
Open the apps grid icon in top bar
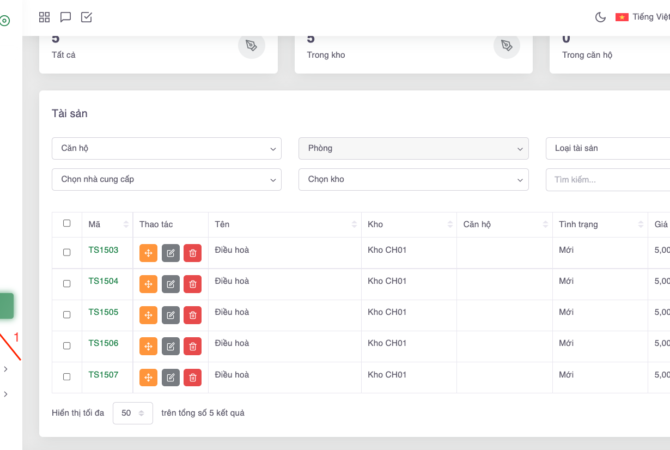click(x=44, y=17)
